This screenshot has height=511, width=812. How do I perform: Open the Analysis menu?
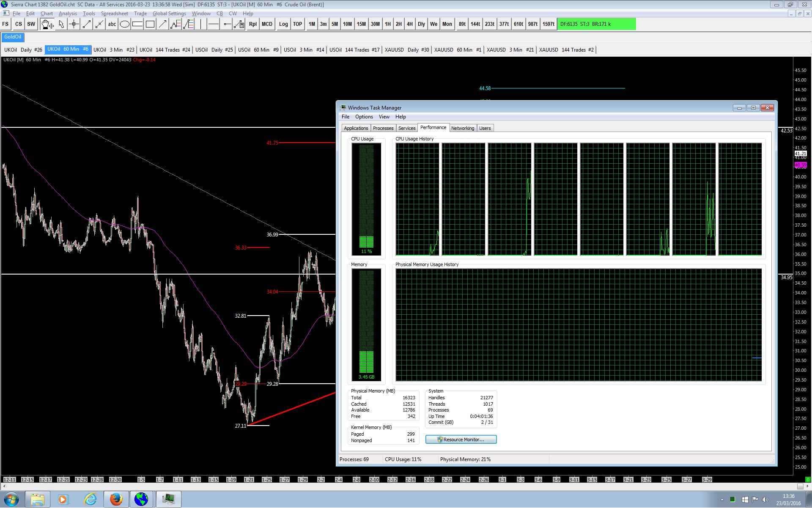[68, 14]
